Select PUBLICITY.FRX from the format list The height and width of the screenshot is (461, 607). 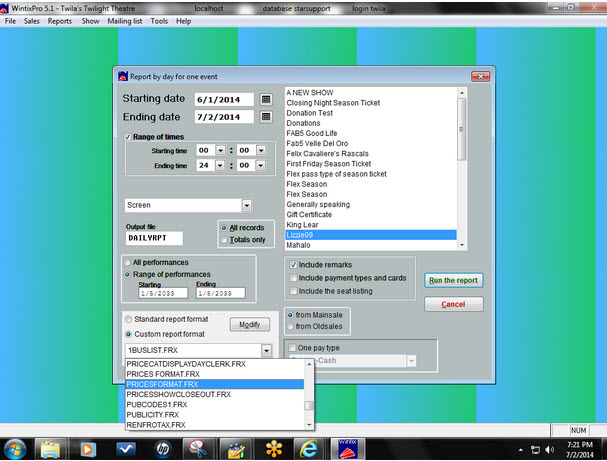[x=153, y=414]
